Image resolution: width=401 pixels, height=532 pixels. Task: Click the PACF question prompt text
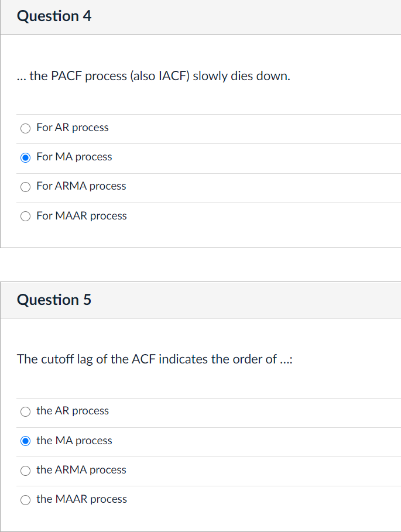(x=153, y=76)
